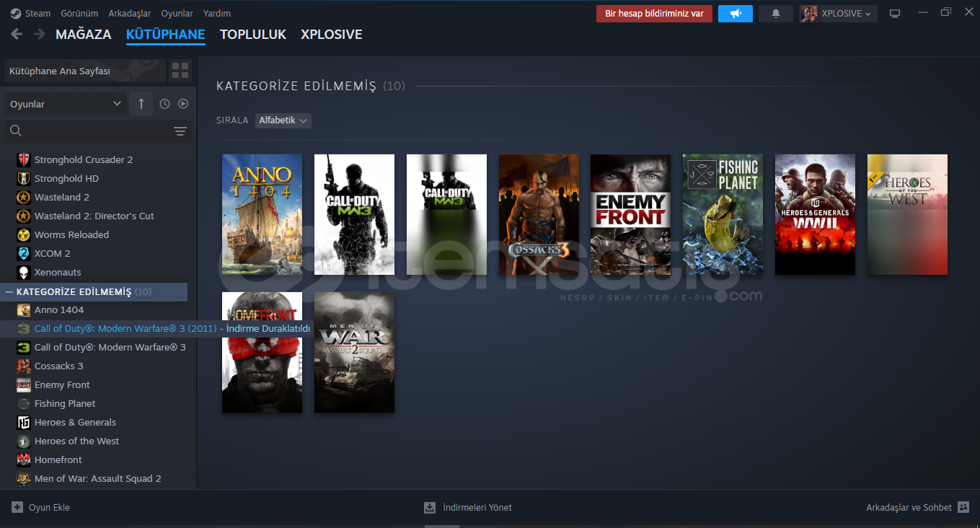Sort by recent activity clock icon

click(x=164, y=104)
